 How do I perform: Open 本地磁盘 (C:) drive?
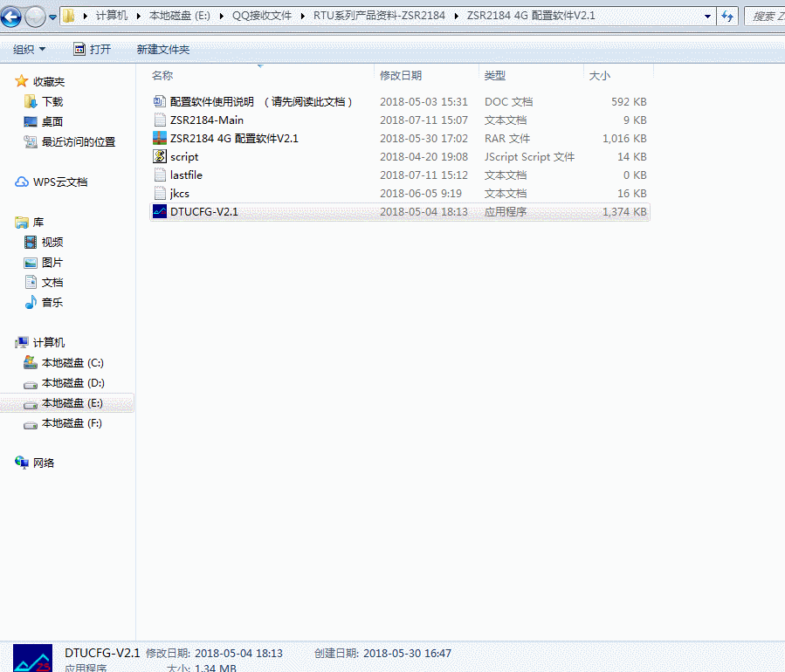[x=72, y=362]
